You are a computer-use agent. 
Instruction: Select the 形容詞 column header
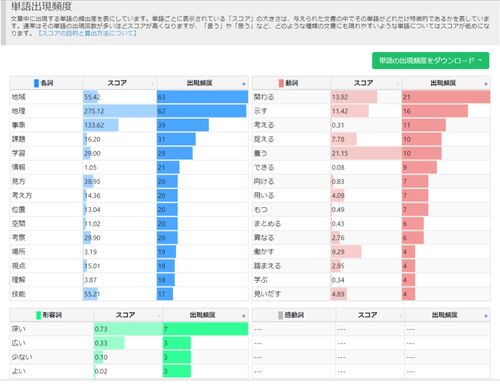52,315
